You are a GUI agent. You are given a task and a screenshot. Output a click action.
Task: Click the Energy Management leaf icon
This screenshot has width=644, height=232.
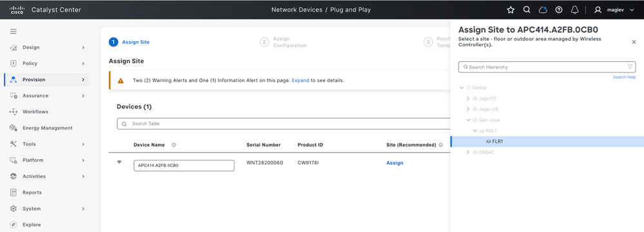(x=13, y=128)
